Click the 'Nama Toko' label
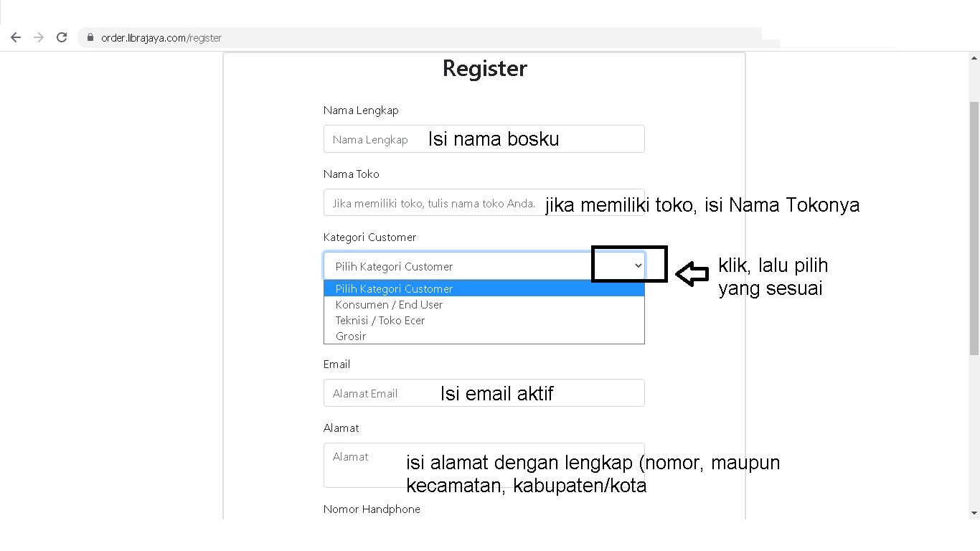The width and height of the screenshot is (980, 551). [352, 174]
